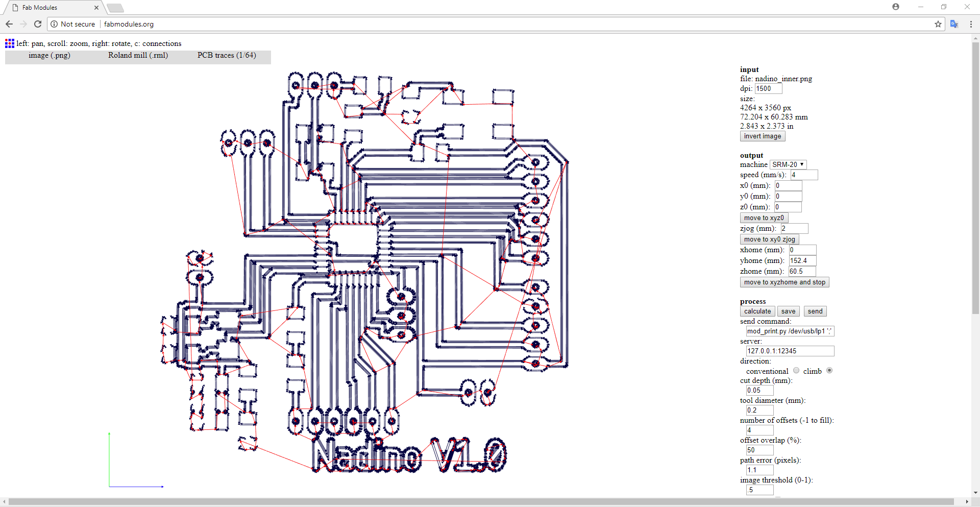Click the calculate button
The width and height of the screenshot is (980, 507).
(757, 311)
